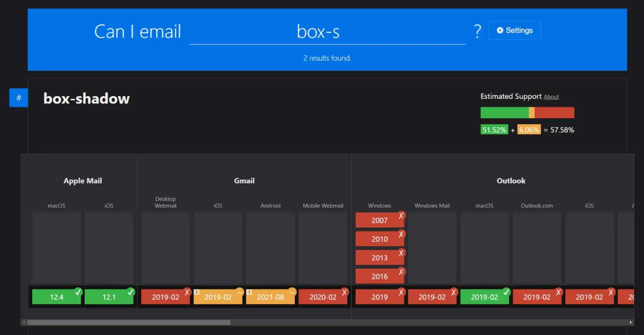This screenshot has height=335, width=644.
Task: Click the box-shadow heading
Action: 87,99
